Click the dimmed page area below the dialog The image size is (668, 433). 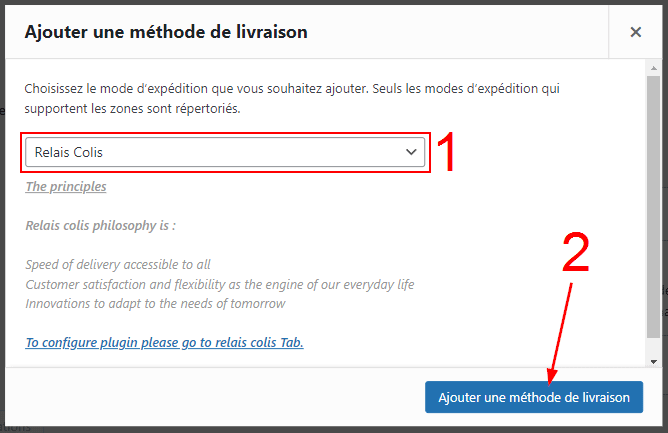point(300,426)
